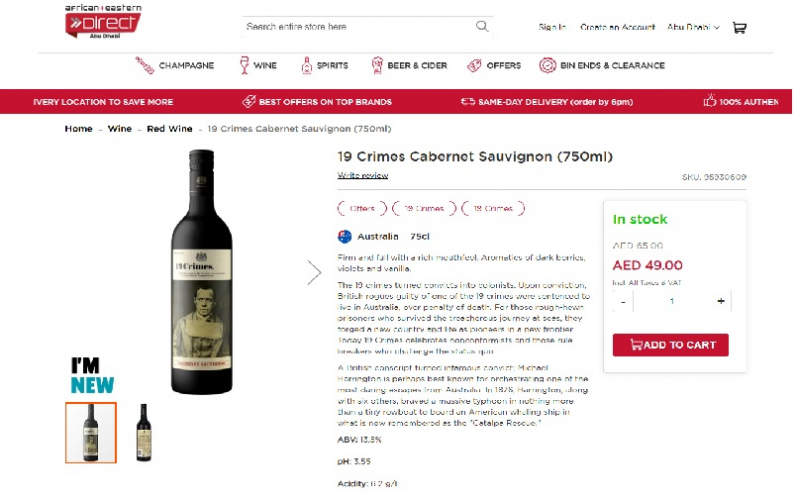The width and height of the screenshot is (796, 500).
Task: Decrease quantity with minus button
Action: (624, 301)
